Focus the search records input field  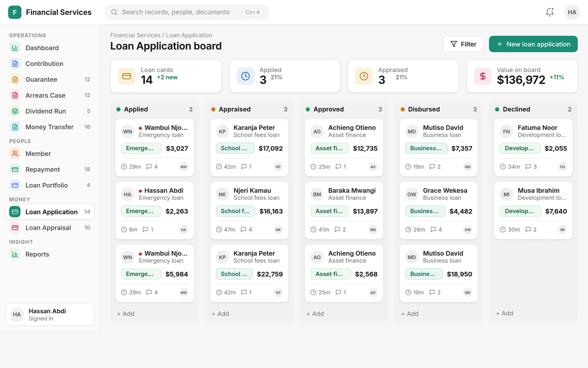187,12
